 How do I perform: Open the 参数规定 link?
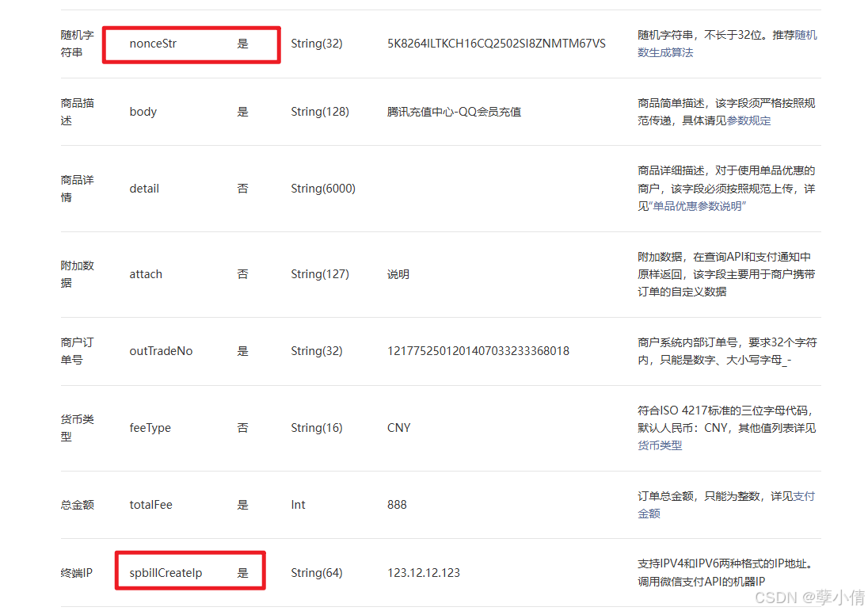749,120
